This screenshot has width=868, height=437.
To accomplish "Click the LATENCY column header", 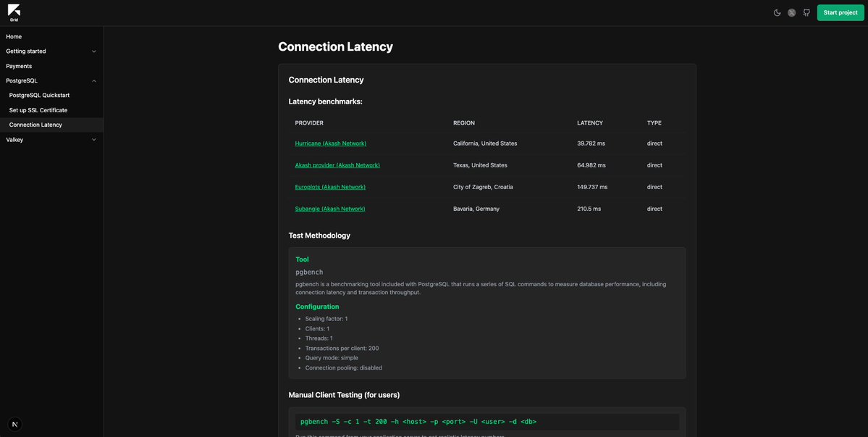I will (590, 123).
